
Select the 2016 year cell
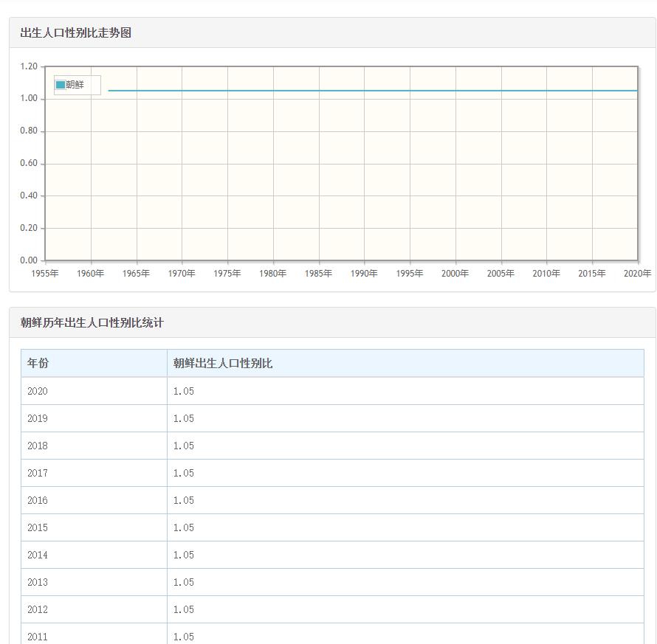pyautogui.click(x=94, y=500)
